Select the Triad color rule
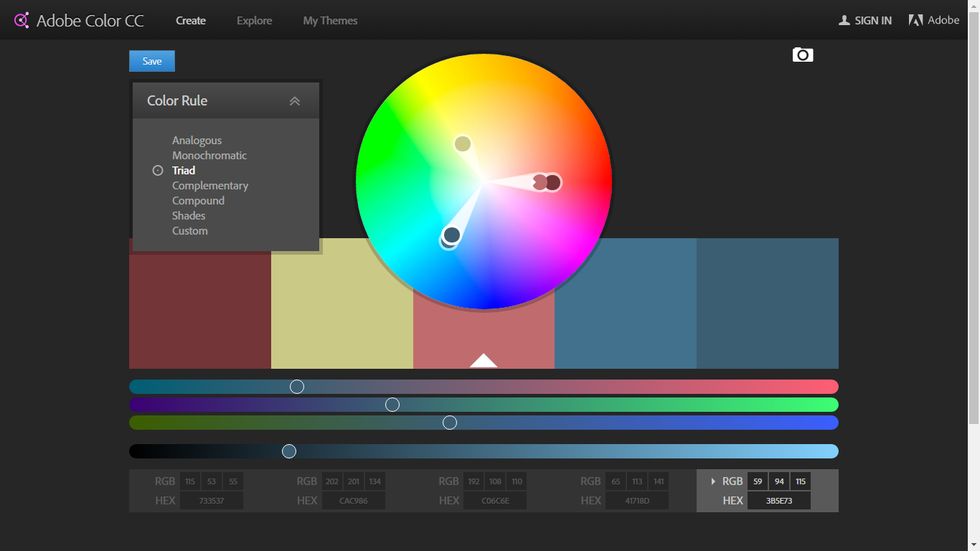 [184, 171]
